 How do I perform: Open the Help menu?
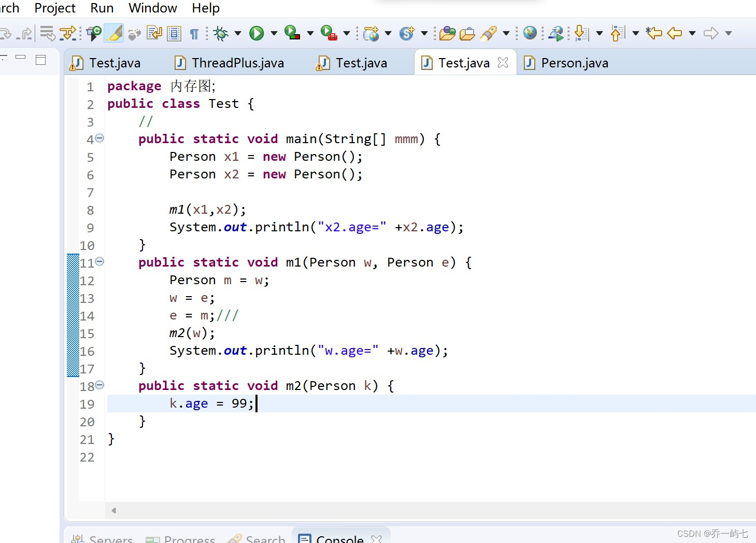(x=206, y=8)
